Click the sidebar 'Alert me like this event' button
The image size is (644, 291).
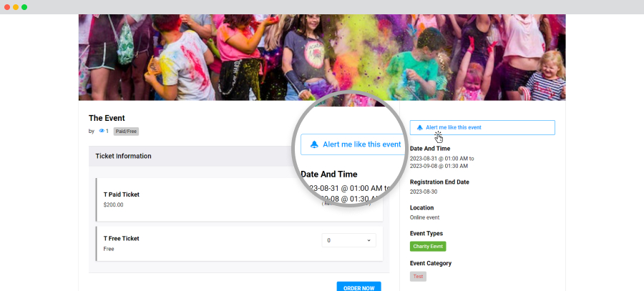482,128
